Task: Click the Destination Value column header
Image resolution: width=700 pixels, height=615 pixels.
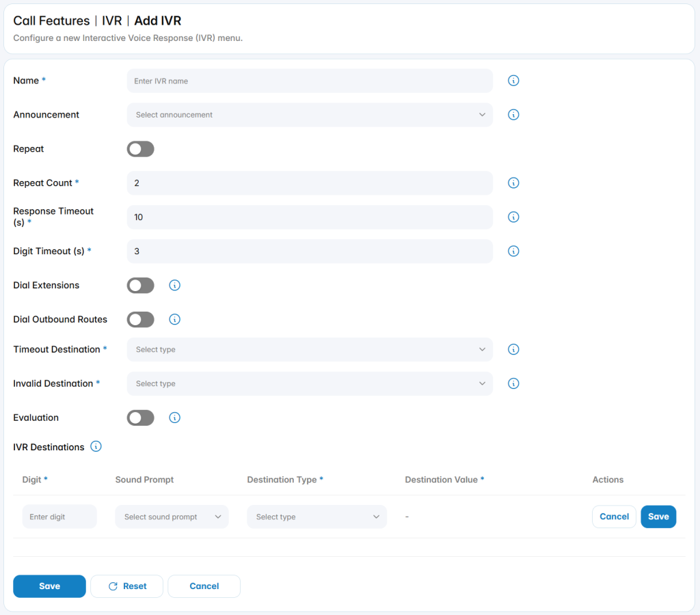Action: (444, 480)
